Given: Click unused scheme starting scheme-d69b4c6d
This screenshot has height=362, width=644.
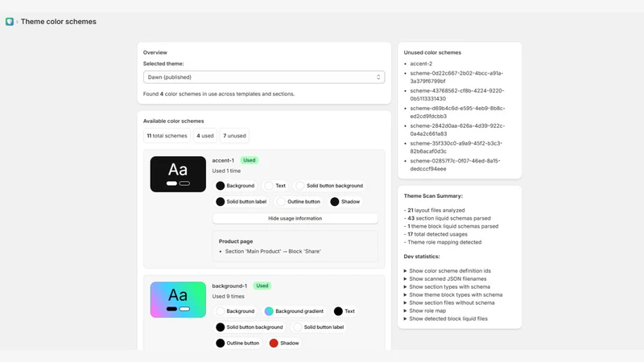Looking at the screenshot, I should tap(457, 113).
